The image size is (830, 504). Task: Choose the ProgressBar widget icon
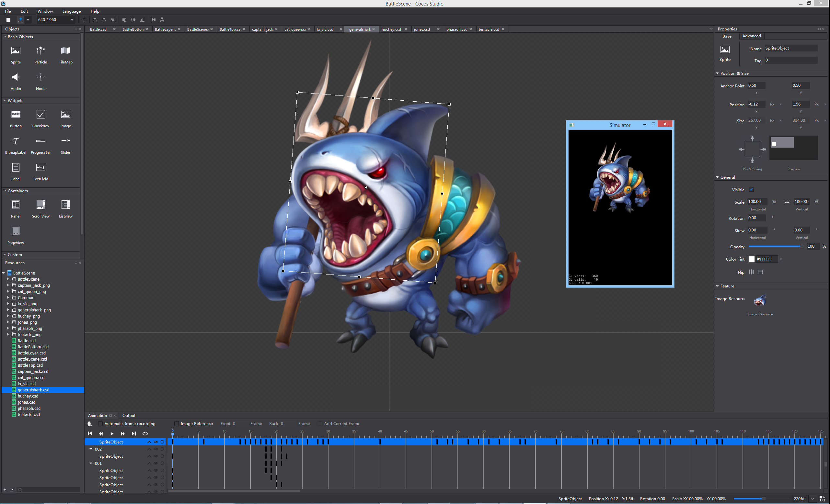click(x=40, y=141)
